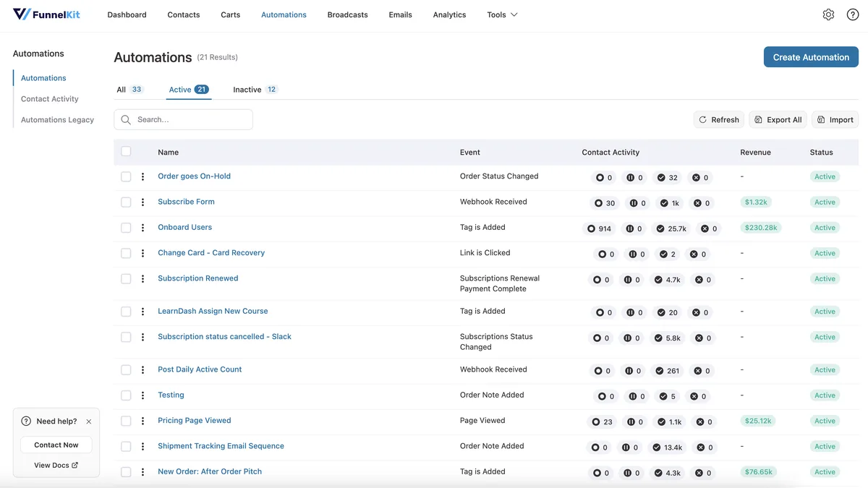
Task: Click the Create Automation button
Action: coord(811,57)
